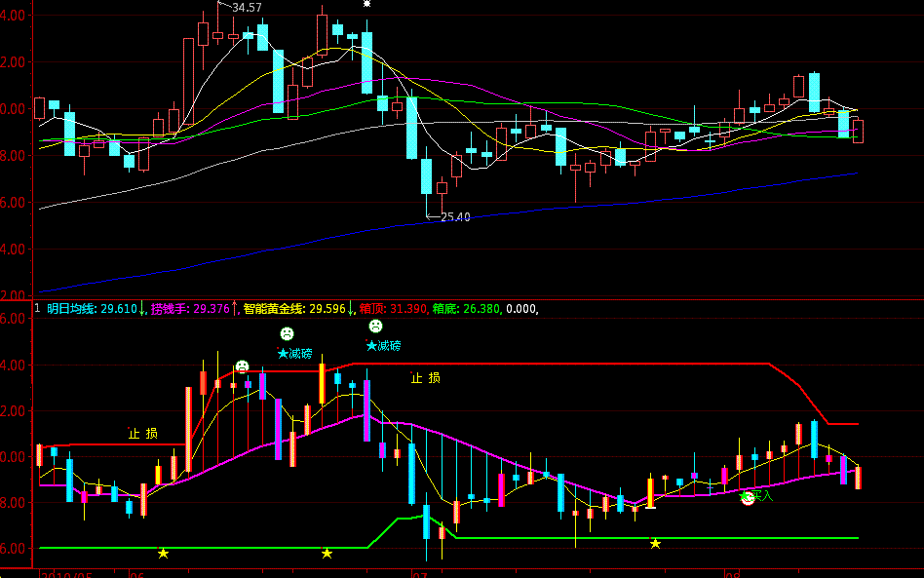Click the red up arrow after 29.376
Image resolution: width=924 pixels, height=578 pixels.
click(235, 309)
